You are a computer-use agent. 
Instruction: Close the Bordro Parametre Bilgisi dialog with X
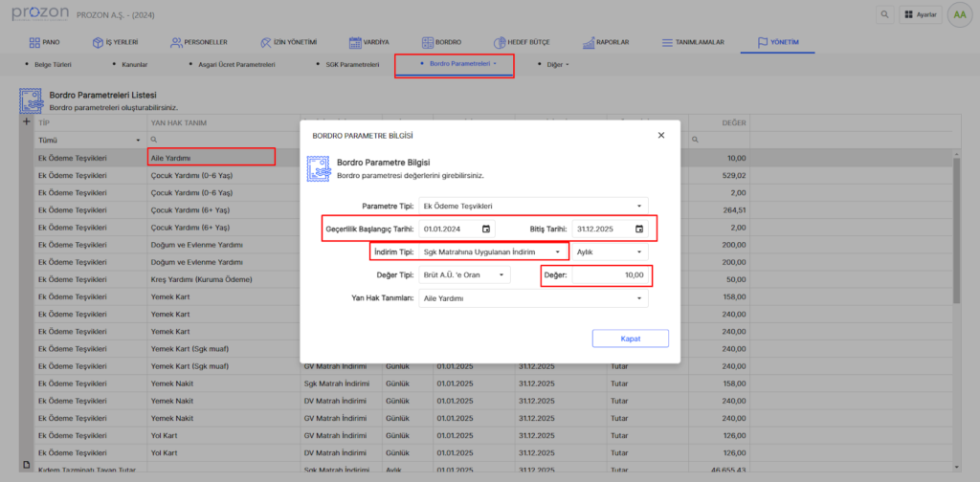pyautogui.click(x=660, y=136)
